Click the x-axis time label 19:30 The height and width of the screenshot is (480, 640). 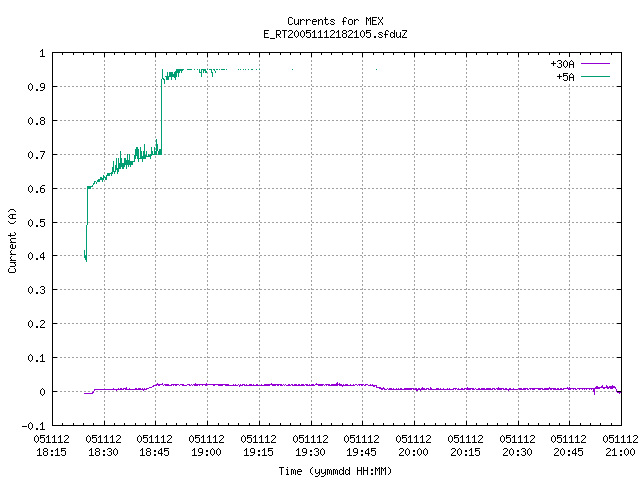[x=310, y=452]
